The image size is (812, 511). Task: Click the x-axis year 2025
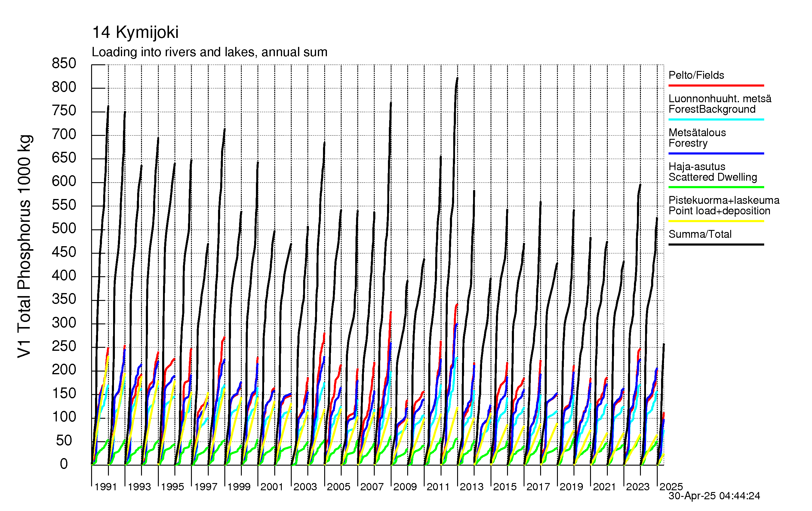click(671, 487)
